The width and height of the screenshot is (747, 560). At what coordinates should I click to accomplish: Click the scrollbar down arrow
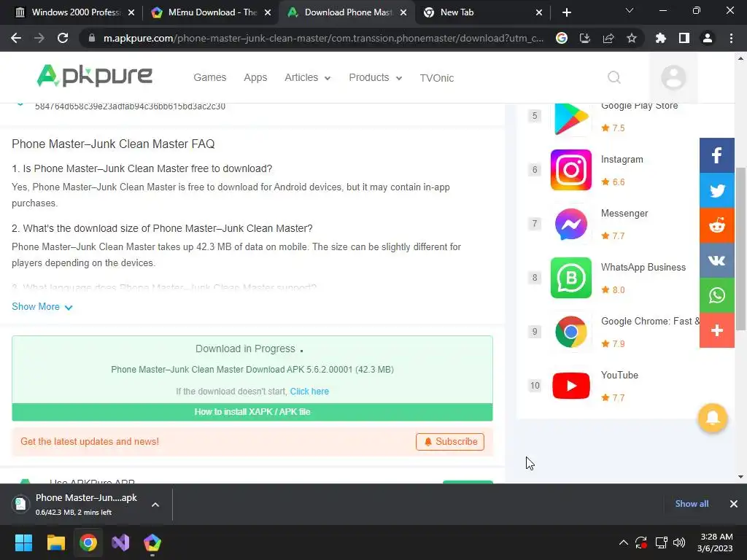pos(740,477)
